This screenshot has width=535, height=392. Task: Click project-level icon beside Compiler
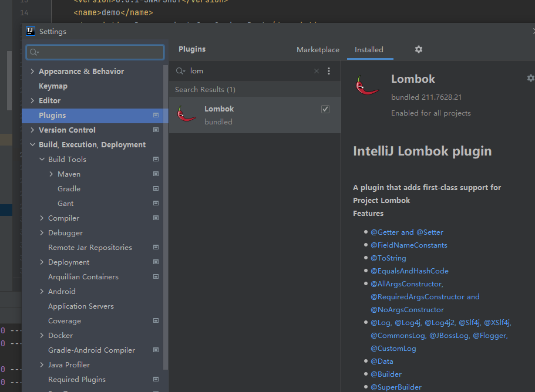156,218
